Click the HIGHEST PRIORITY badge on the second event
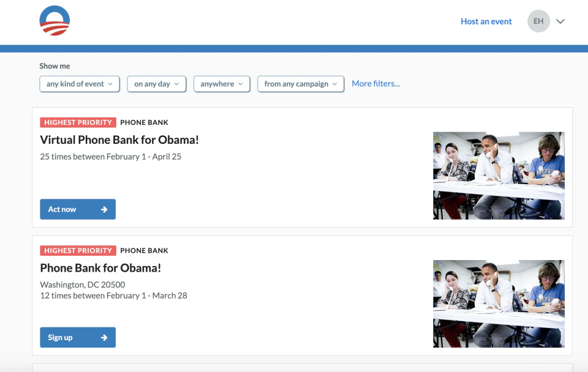Viewport: 588px width, 372px height. pyautogui.click(x=78, y=250)
